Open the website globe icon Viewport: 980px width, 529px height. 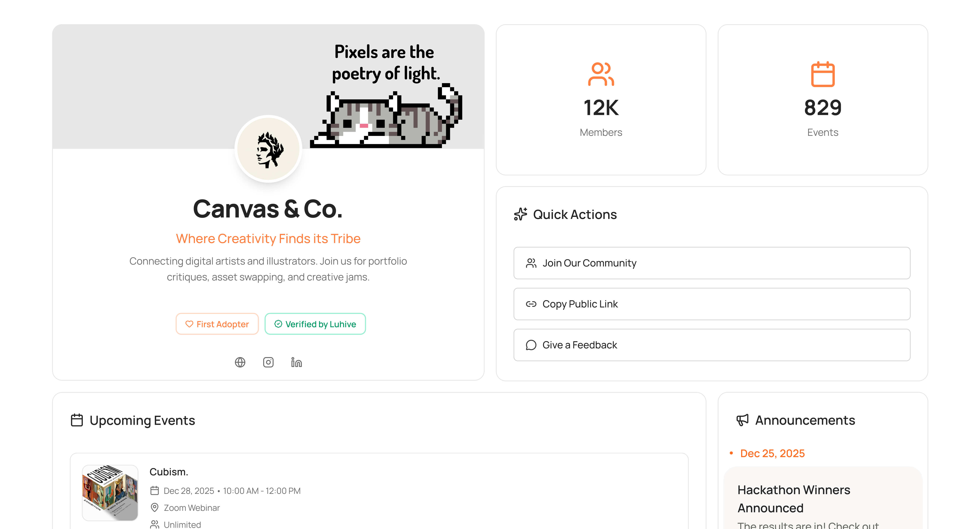click(x=240, y=362)
